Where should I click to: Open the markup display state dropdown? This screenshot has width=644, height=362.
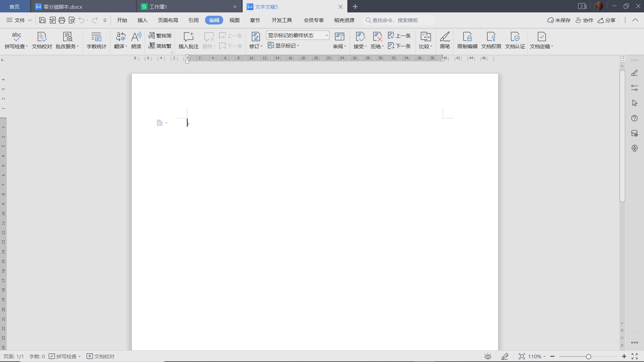tap(298, 36)
